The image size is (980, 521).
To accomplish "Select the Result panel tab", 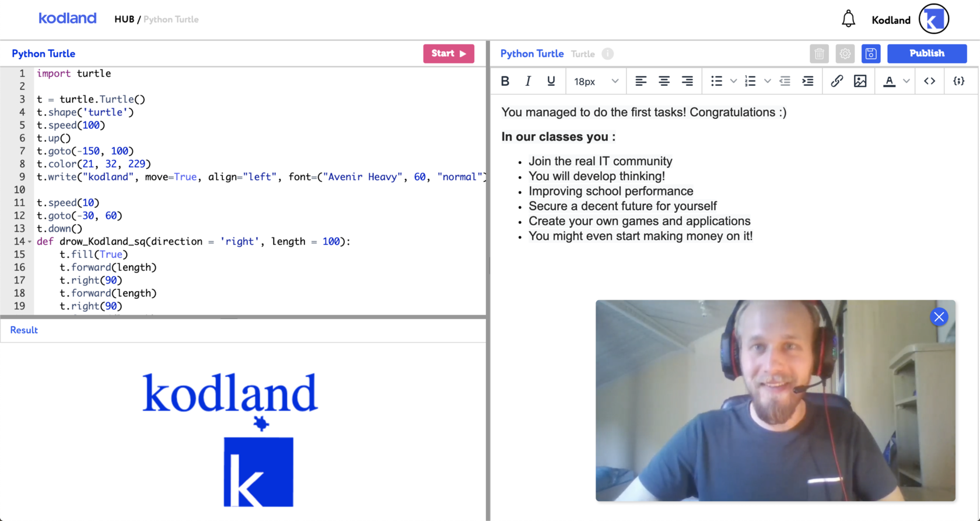I will click(x=24, y=330).
